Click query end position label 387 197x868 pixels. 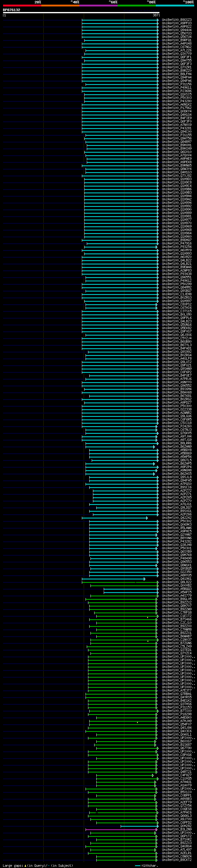(x=155, y=15)
